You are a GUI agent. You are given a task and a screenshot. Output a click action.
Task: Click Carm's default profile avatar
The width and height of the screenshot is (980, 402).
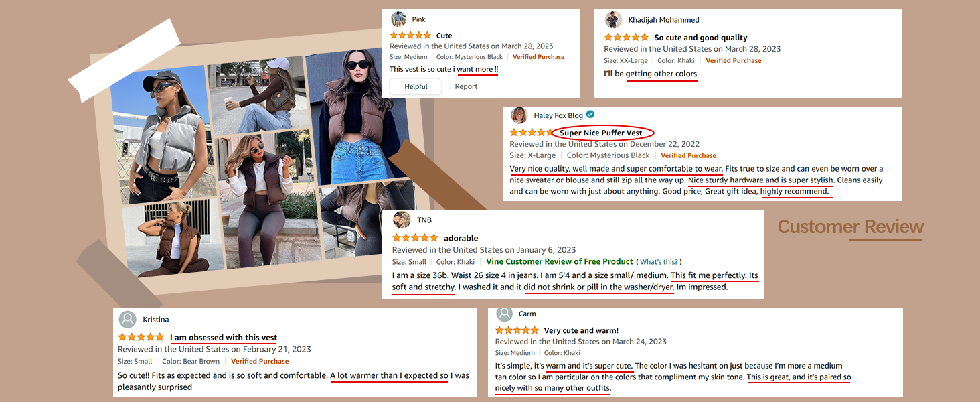pyautogui.click(x=505, y=313)
